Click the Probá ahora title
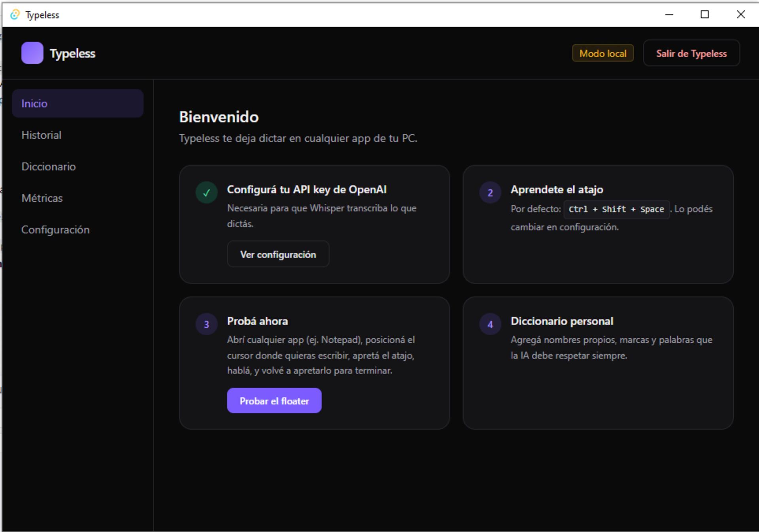 coord(257,321)
